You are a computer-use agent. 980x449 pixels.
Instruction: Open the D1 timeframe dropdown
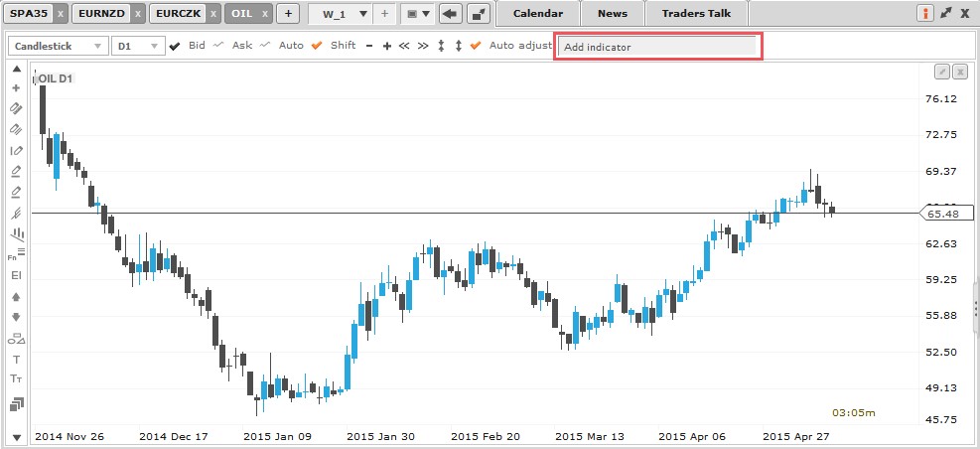[137, 46]
